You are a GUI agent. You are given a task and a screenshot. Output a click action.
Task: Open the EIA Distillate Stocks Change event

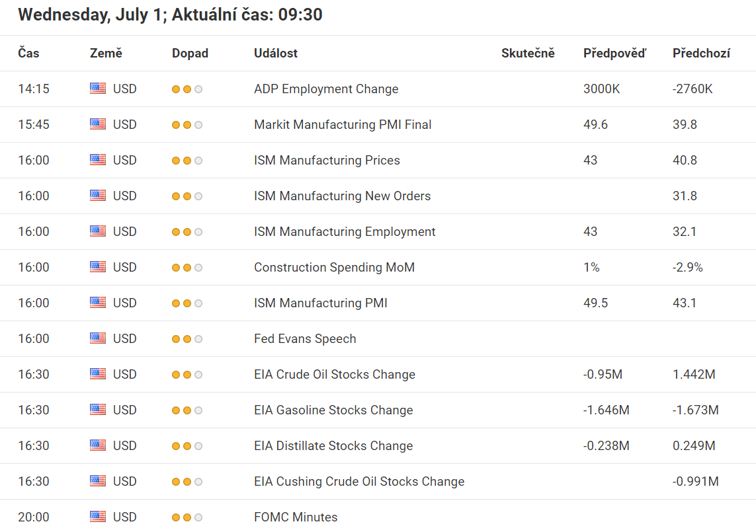click(333, 445)
